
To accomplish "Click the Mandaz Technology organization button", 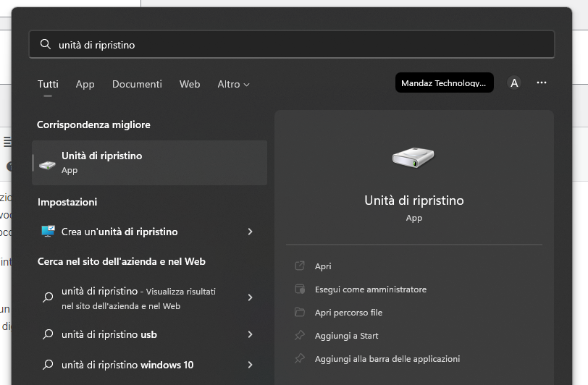I will (x=444, y=83).
